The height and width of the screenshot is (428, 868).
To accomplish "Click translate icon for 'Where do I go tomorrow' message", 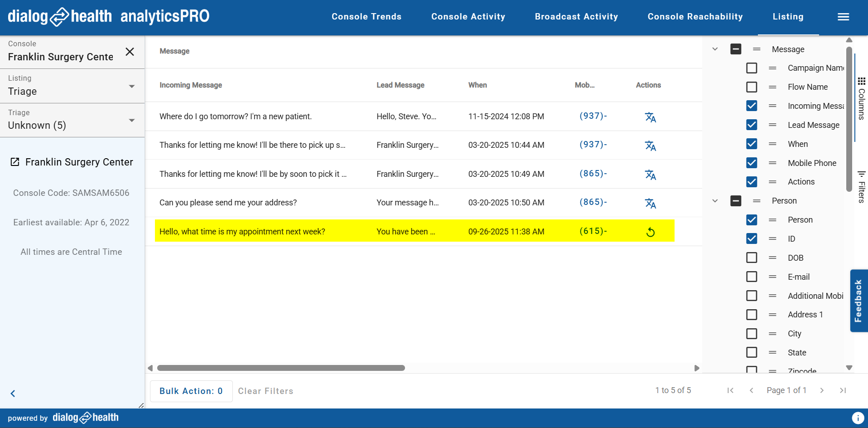I will tap(650, 117).
